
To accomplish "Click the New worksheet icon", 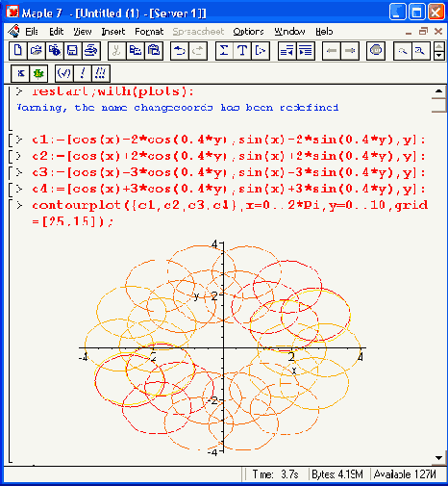I will (x=18, y=51).
